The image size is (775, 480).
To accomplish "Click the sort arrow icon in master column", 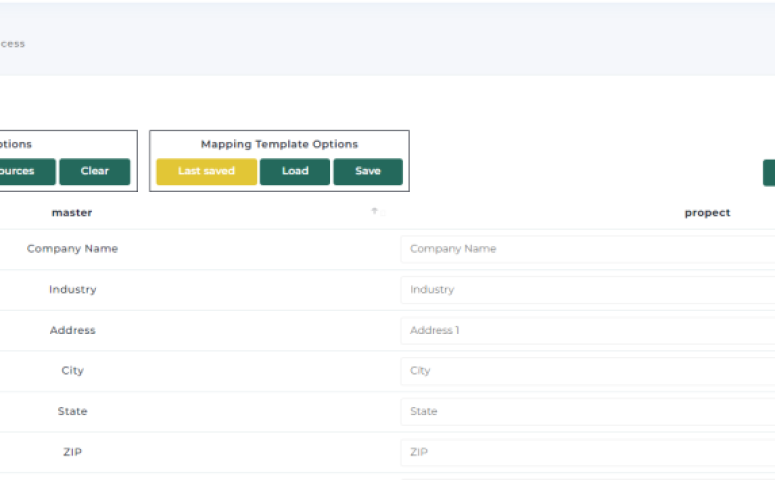I will [375, 212].
